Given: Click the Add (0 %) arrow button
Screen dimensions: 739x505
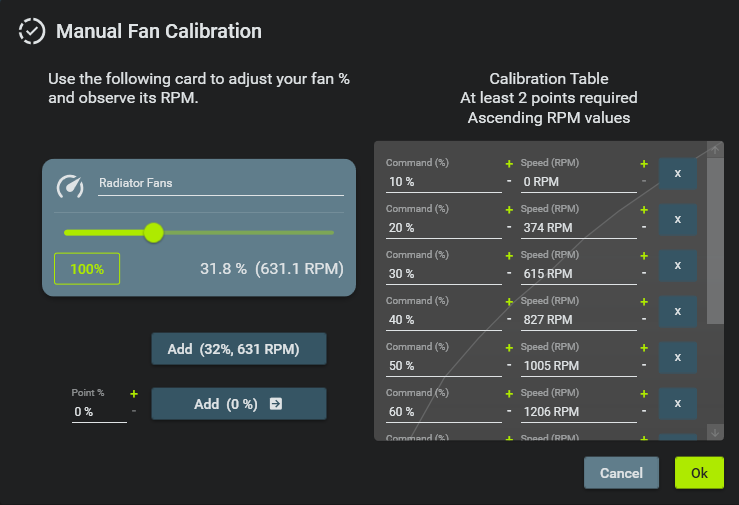Looking at the screenshot, I should click(239, 404).
